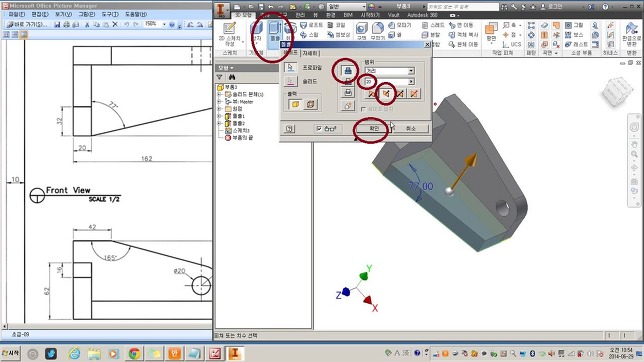Click Convert to Sheet Metal icon
Viewport: 644px width, 362px height.
[631, 34]
